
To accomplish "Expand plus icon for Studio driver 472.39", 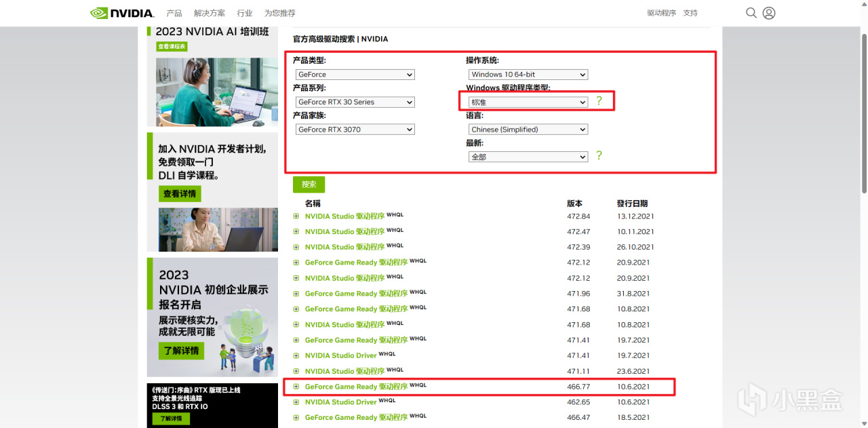I will pos(296,248).
